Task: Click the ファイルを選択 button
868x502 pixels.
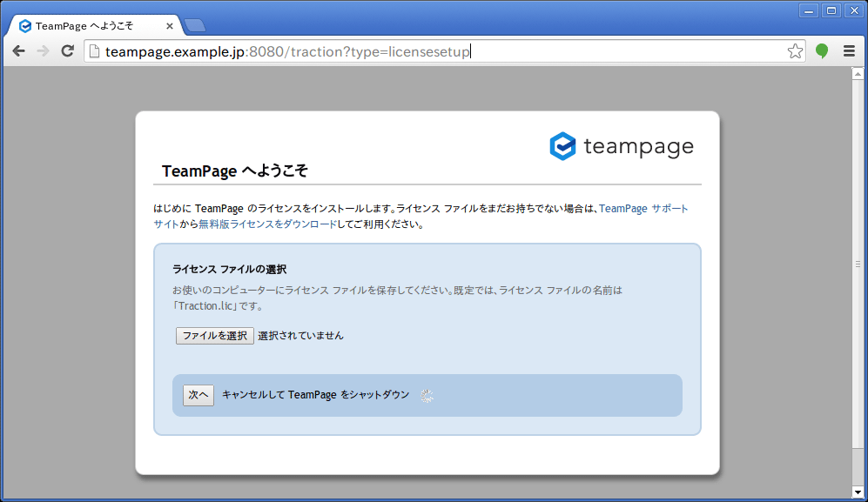Action: (214, 336)
